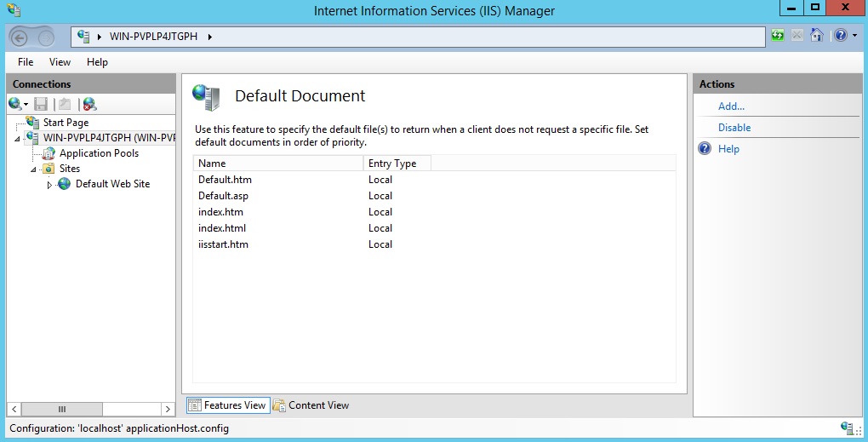Click the right scroll arrow of the Connections scrollbar
Image resolution: width=868 pixels, height=442 pixels.
[x=168, y=410]
